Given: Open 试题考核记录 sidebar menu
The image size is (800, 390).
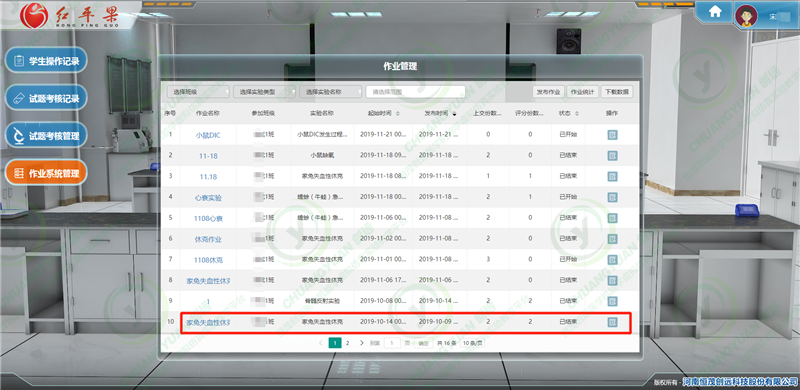Looking at the screenshot, I should (46, 99).
